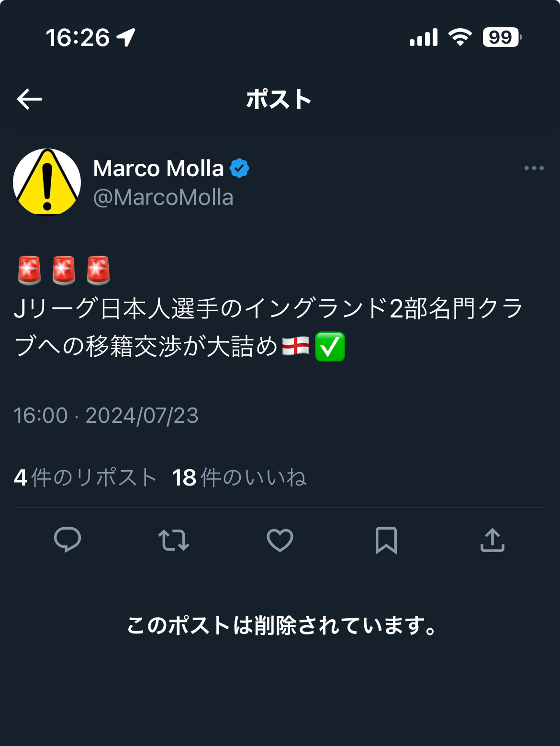Tap the green check mark emoji

coord(330,346)
